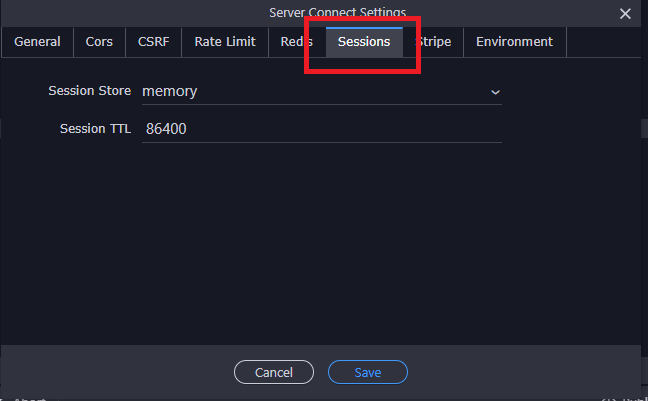This screenshot has height=401, width=648.
Task: Open the memory Session Store dropdown
Action: (322, 91)
